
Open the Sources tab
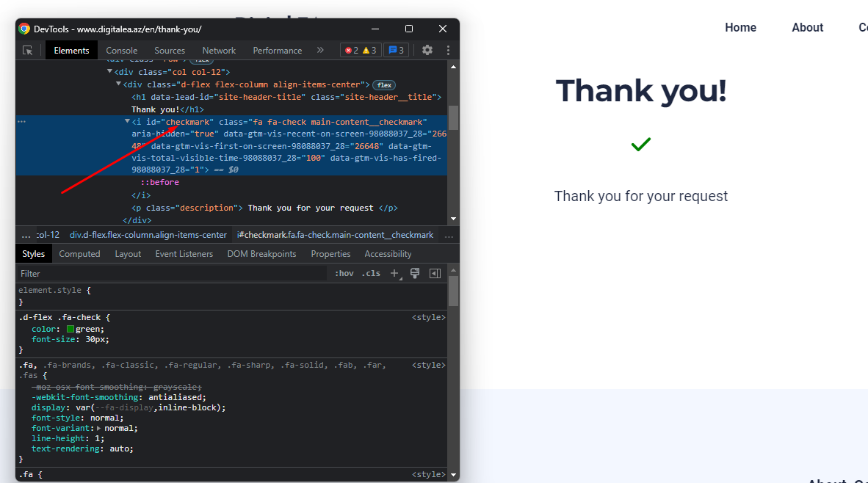click(x=170, y=51)
